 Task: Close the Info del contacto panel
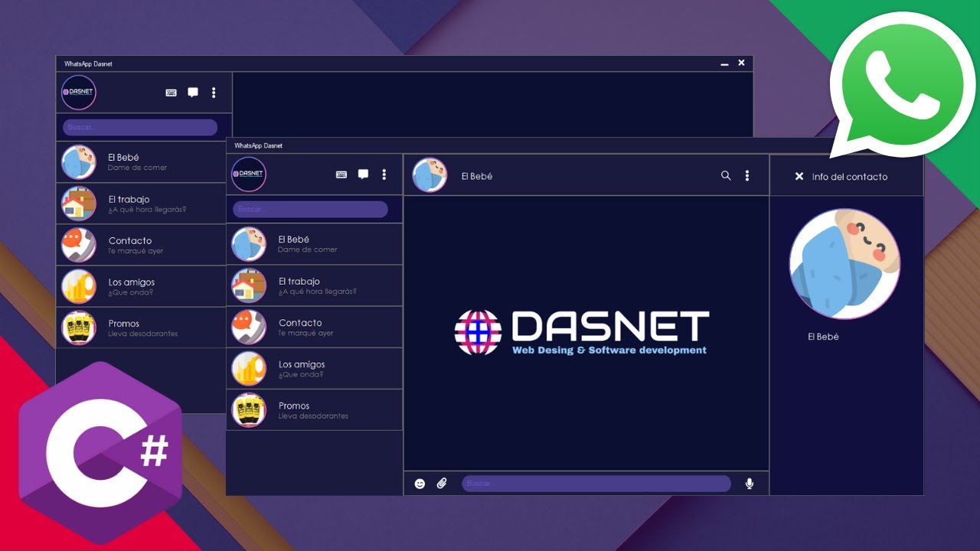[x=799, y=176]
